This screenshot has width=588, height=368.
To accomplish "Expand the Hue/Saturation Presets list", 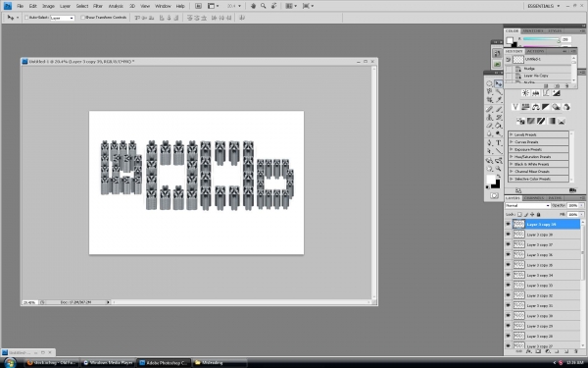I will pos(512,157).
